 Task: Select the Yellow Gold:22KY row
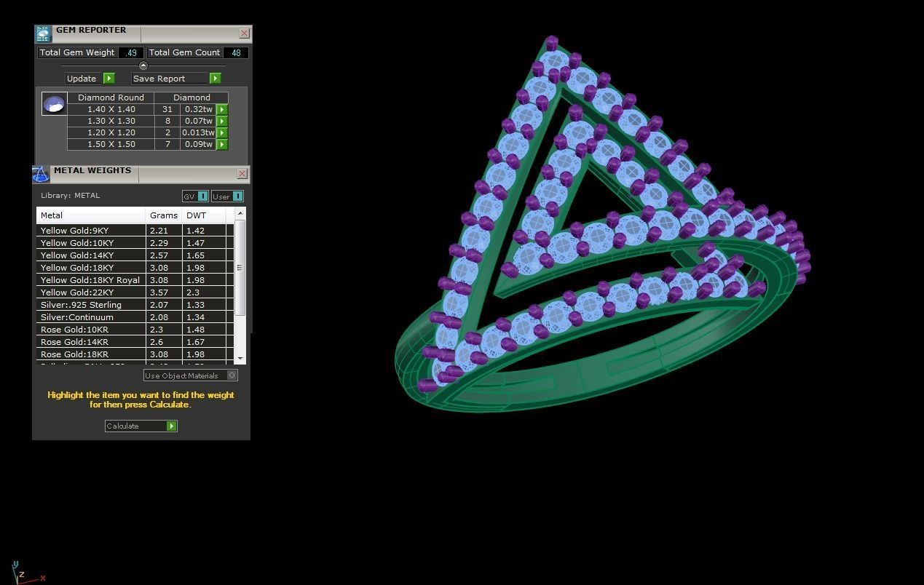[x=135, y=292]
